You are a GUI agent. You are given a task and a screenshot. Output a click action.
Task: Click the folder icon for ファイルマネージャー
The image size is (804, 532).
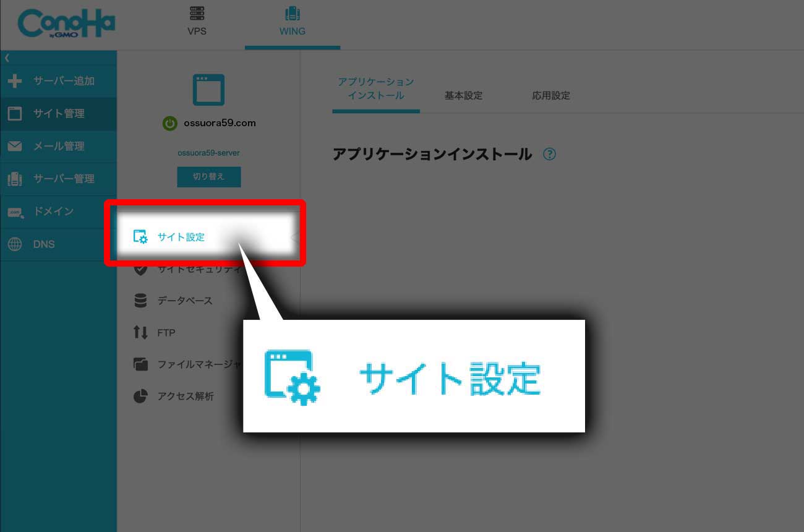pyautogui.click(x=140, y=364)
